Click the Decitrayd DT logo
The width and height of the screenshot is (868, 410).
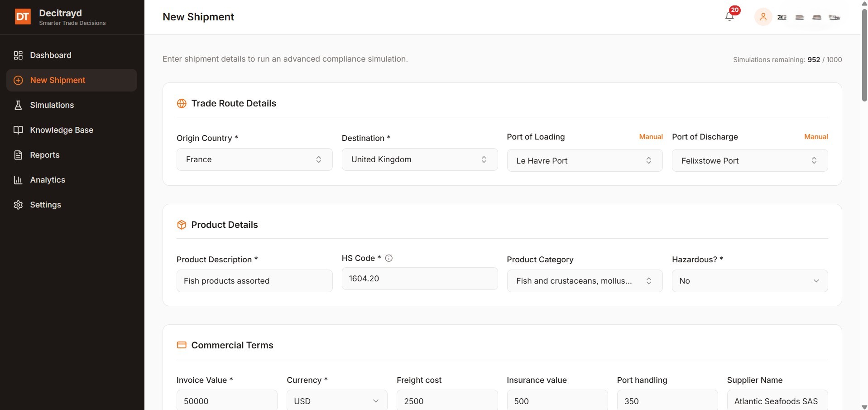(23, 17)
